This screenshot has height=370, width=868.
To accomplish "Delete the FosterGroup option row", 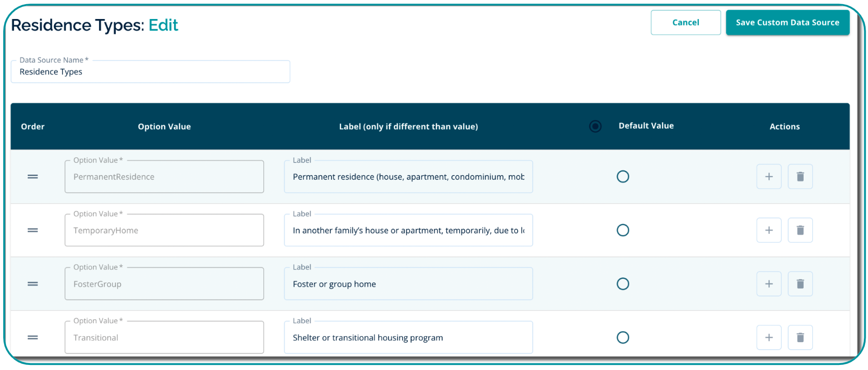I will click(800, 284).
